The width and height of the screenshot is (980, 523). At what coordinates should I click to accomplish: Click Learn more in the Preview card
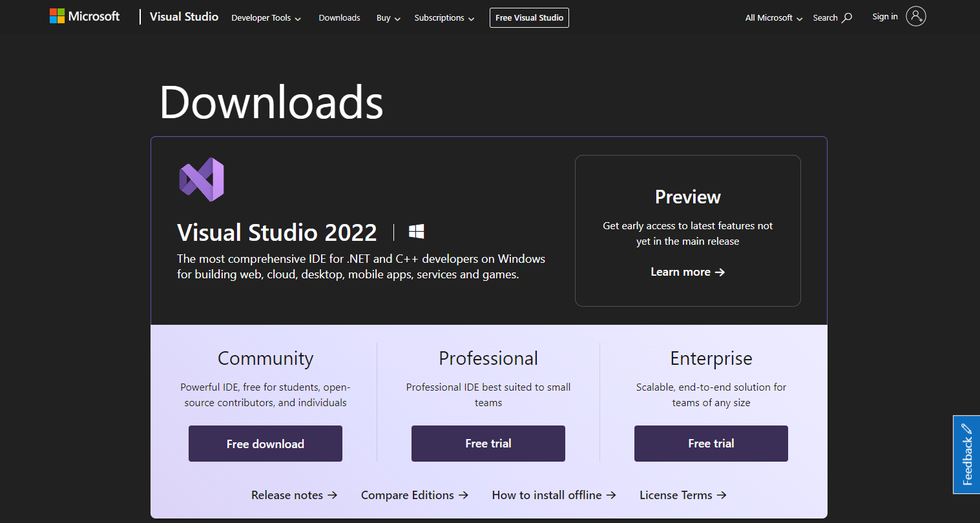point(687,272)
